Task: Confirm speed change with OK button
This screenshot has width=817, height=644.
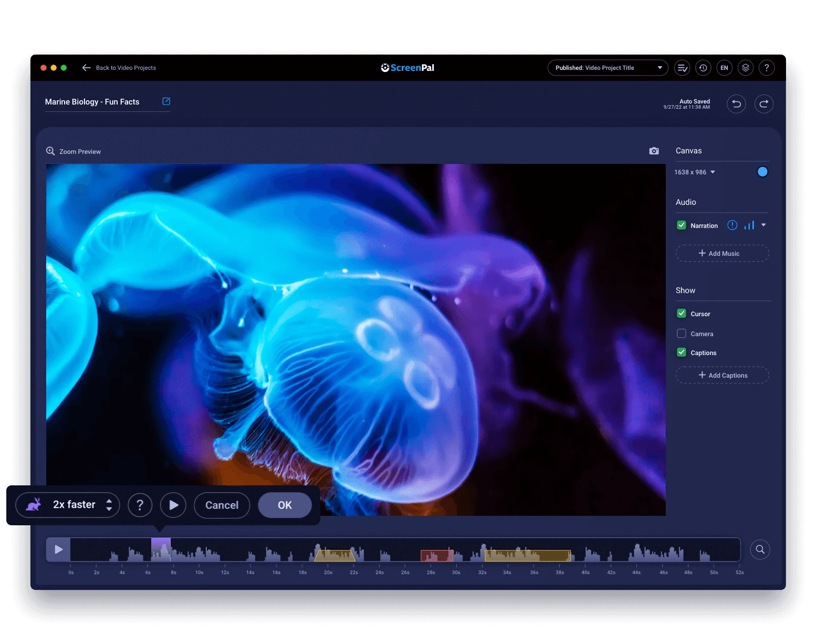Action: [x=285, y=505]
